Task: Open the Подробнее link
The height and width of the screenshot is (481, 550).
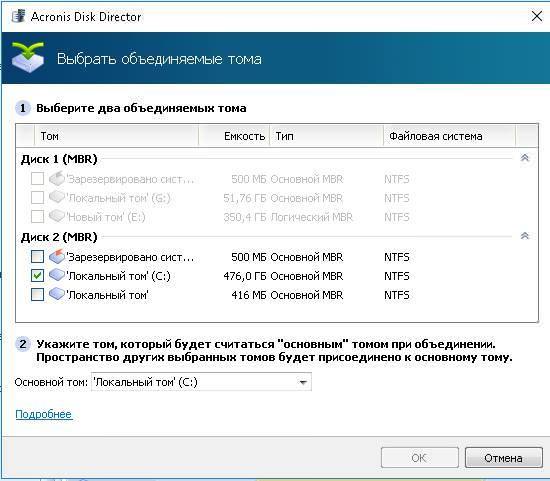Action: point(44,414)
